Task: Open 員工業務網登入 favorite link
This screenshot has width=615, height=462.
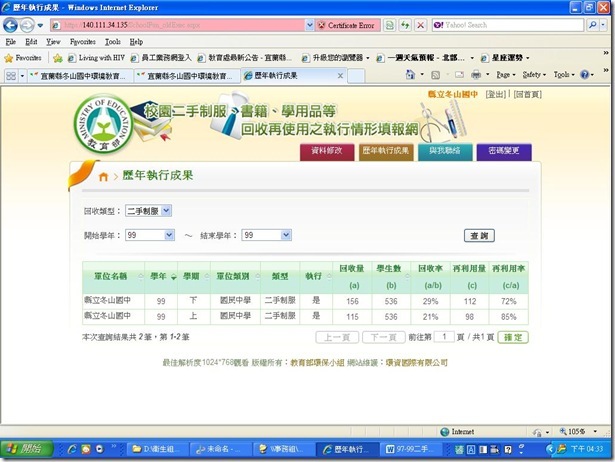Action: click(x=161, y=58)
